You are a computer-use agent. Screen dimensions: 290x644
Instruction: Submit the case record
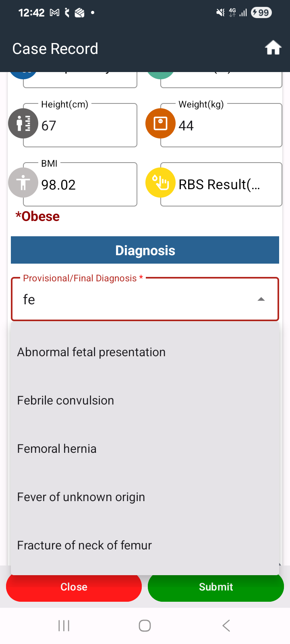tap(216, 587)
